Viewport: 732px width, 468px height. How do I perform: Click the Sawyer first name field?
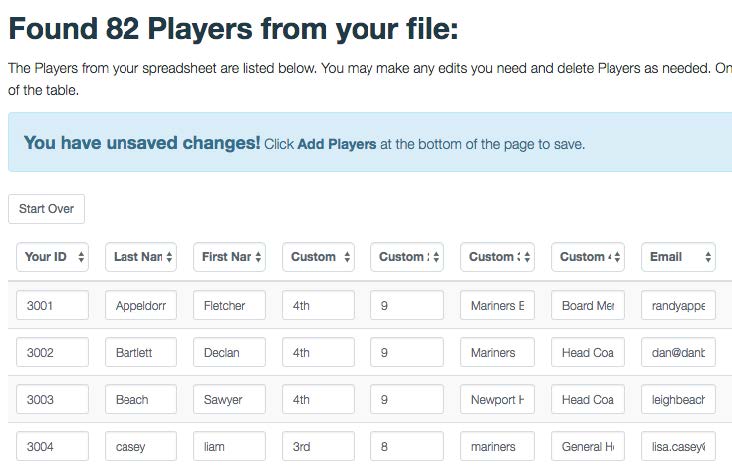[x=229, y=400]
